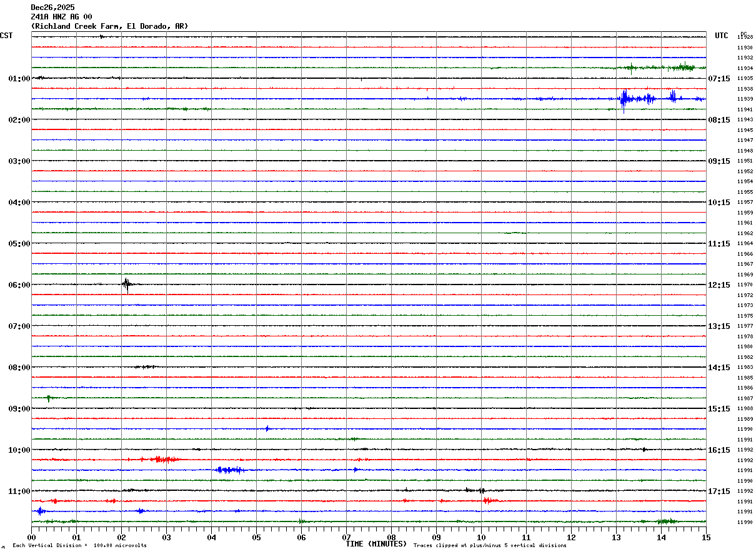This screenshot has width=756, height=554.
Task: Click the Traces clipped note at bottom
Action: pyautogui.click(x=490, y=546)
